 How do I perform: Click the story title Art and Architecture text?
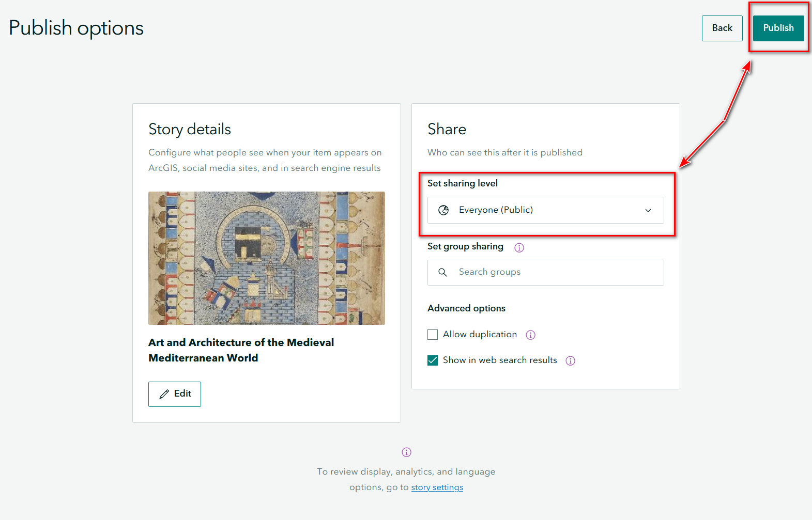point(241,350)
